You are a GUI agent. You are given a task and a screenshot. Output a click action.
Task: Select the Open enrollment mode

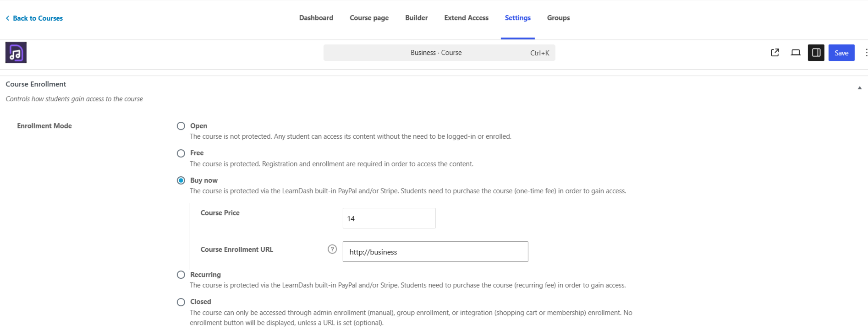(x=181, y=126)
